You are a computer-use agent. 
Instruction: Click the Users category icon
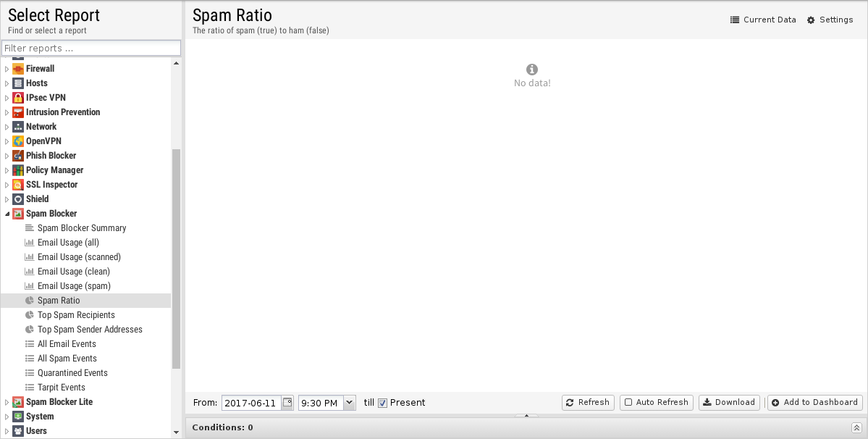coord(17,431)
